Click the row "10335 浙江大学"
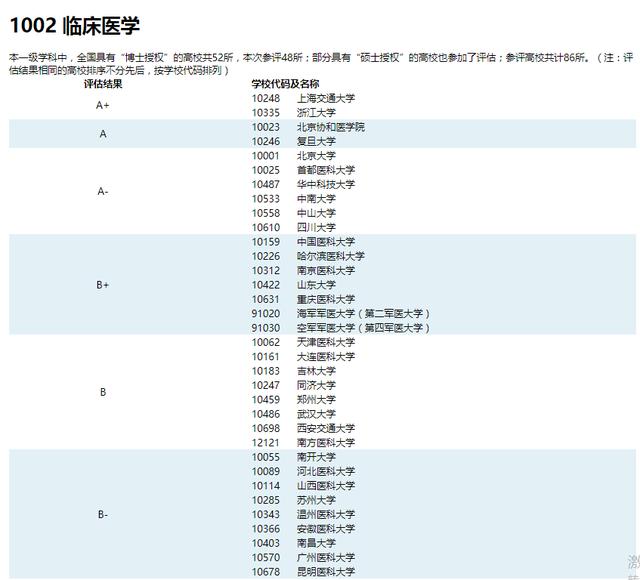Image resolution: width=640 pixels, height=580 pixels. [294, 113]
